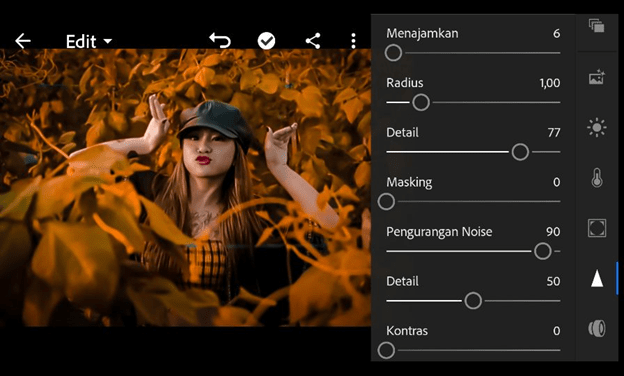Viewport: 624px width, 376px height.
Task: Click the sharpening Detail slider handle at 77
Action: point(520,152)
